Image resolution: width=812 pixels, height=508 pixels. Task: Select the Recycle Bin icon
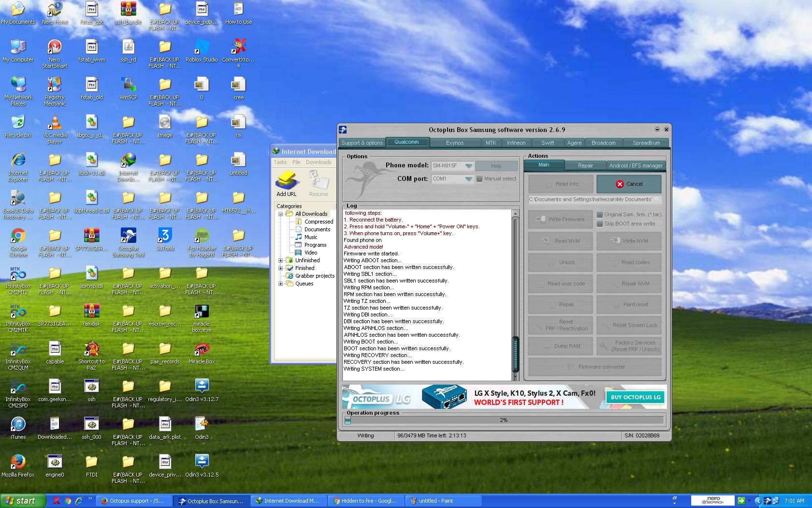point(18,126)
